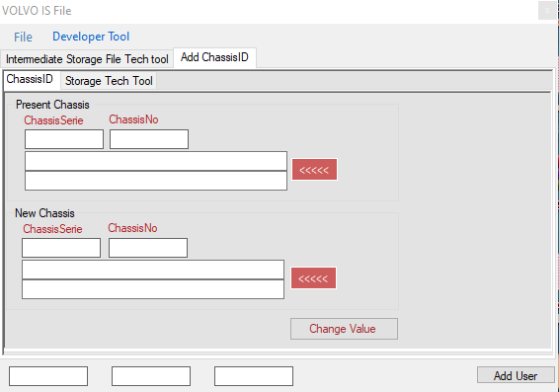Close the VOLVO IS File window
559x392 pixels.
click(x=547, y=11)
